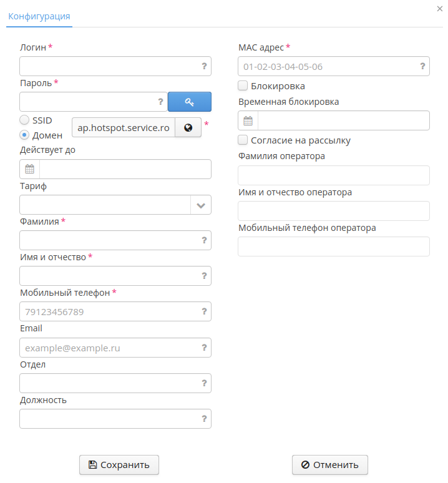
Task: Click the globe icon next to domain
Action: point(188,127)
